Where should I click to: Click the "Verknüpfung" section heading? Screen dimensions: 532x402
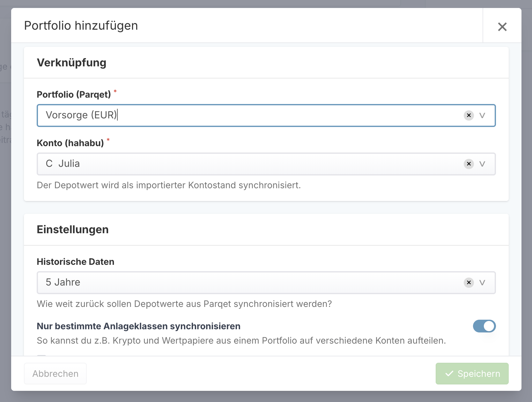click(71, 63)
